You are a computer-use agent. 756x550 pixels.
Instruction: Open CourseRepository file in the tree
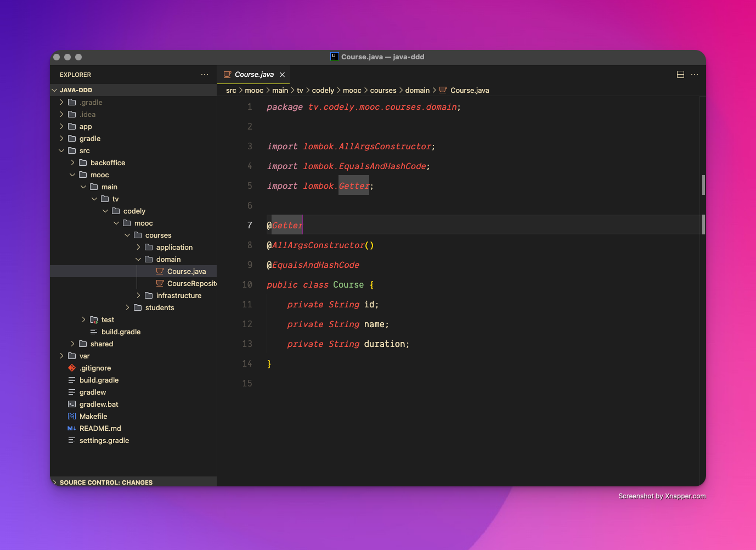point(133,283)
